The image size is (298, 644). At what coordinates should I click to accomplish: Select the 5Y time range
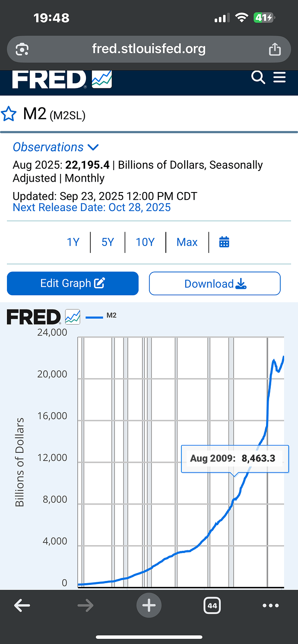[x=108, y=242]
